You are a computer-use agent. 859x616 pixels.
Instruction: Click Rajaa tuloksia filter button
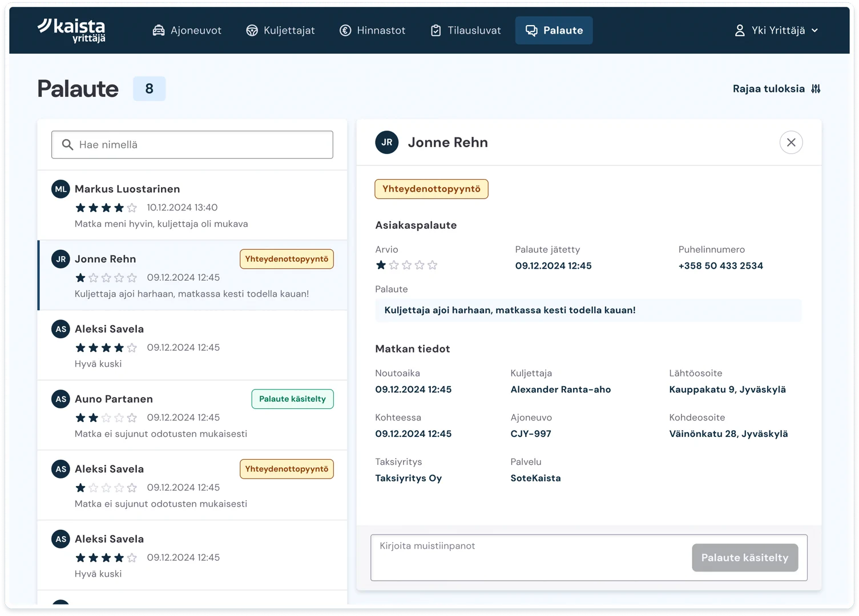pos(776,88)
